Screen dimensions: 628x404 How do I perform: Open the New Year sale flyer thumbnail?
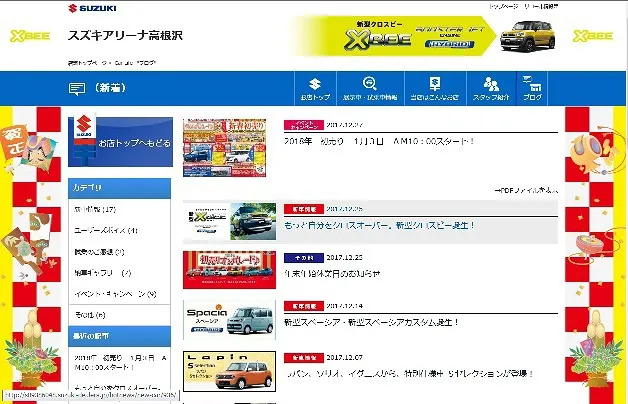224,148
